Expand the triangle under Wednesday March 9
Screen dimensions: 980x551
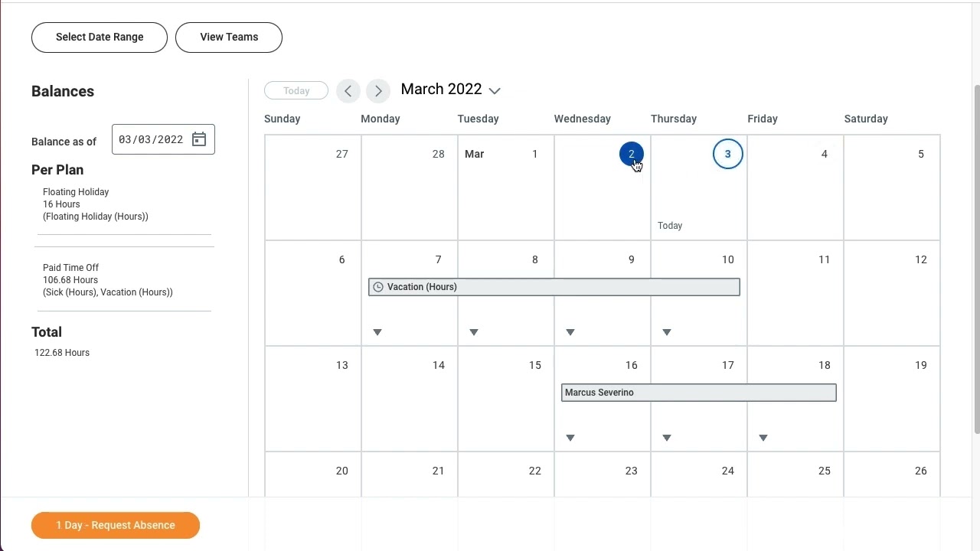570,332
